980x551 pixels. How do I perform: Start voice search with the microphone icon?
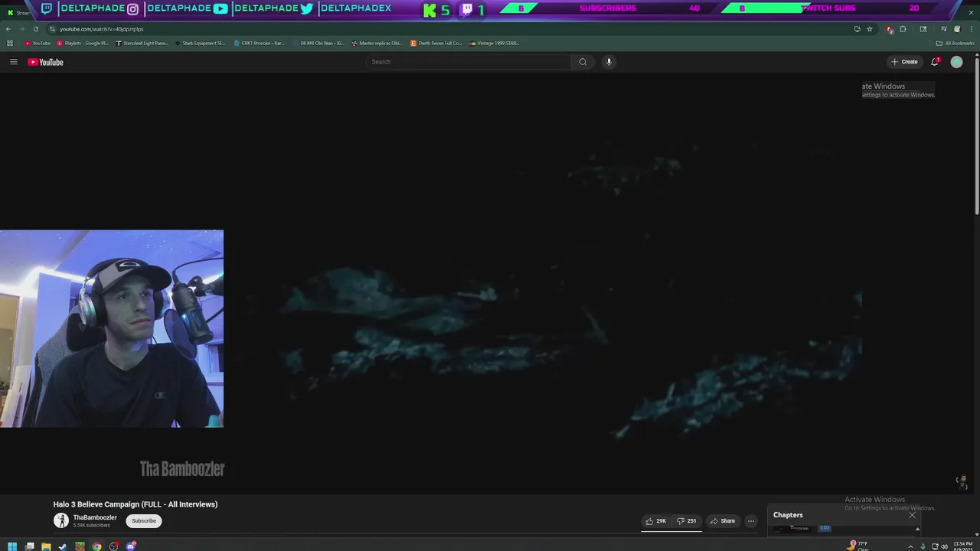point(609,62)
